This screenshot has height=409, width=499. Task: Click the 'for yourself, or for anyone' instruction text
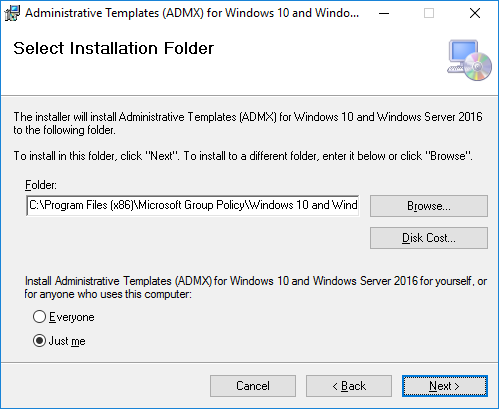click(x=256, y=287)
